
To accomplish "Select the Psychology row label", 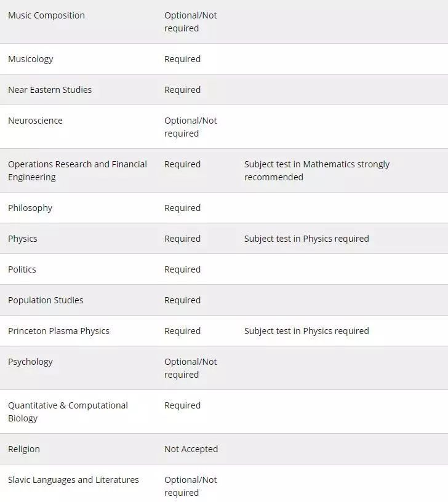I will pyautogui.click(x=30, y=362).
